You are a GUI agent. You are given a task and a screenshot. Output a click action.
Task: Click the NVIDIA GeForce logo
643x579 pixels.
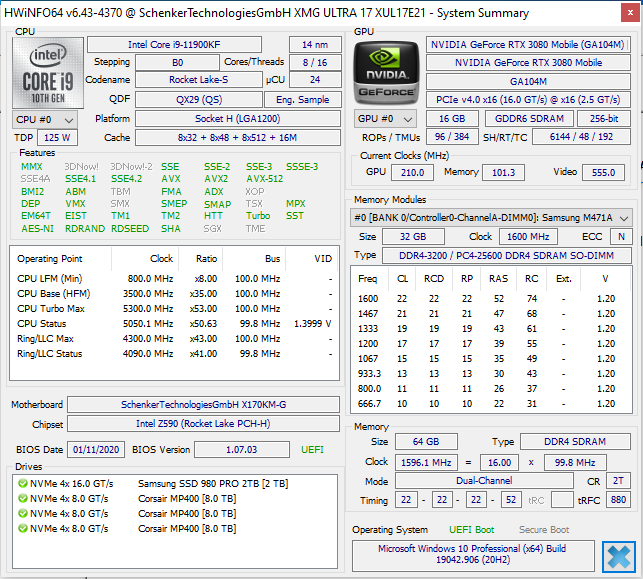coord(386,73)
